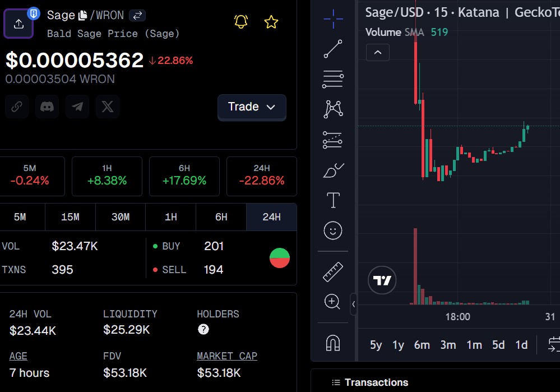The width and height of the screenshot is (560, 392).
Task: Toggle the magnet snap mode
Action: coord(333,343)
